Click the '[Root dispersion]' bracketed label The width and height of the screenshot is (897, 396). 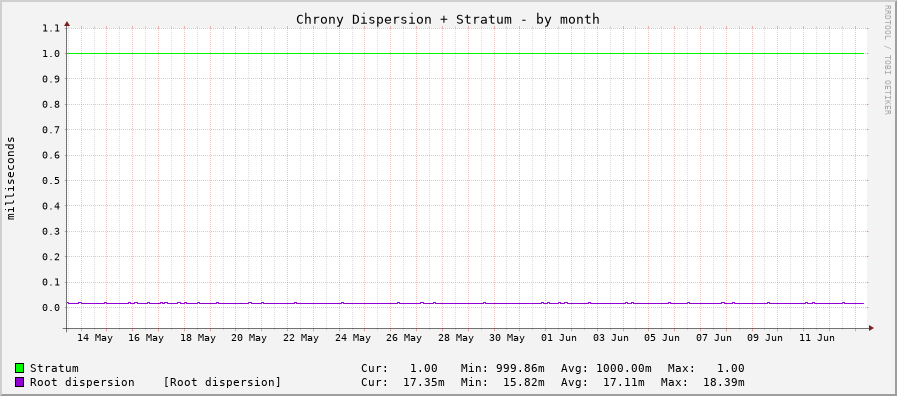(x=222, y=382)
